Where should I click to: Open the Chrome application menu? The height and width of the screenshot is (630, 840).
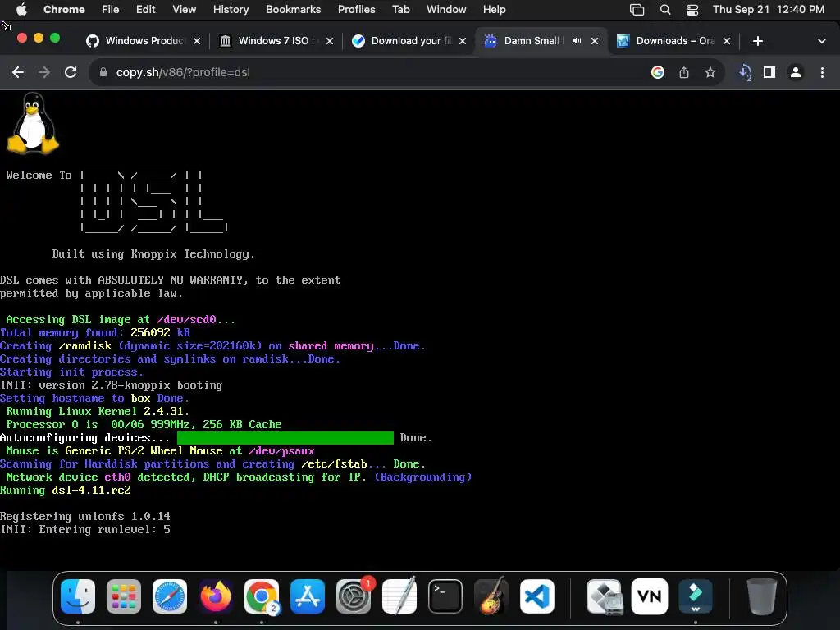tap(64, 9)
